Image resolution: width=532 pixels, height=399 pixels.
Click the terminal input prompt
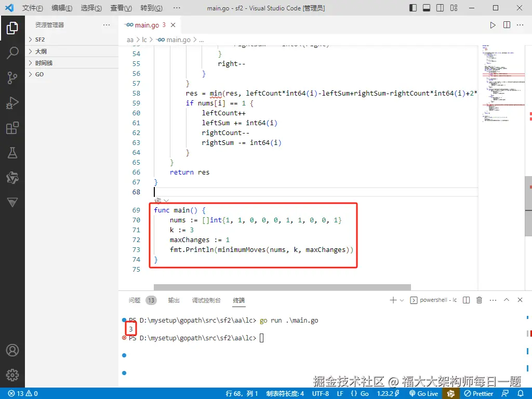pos(262,338)
